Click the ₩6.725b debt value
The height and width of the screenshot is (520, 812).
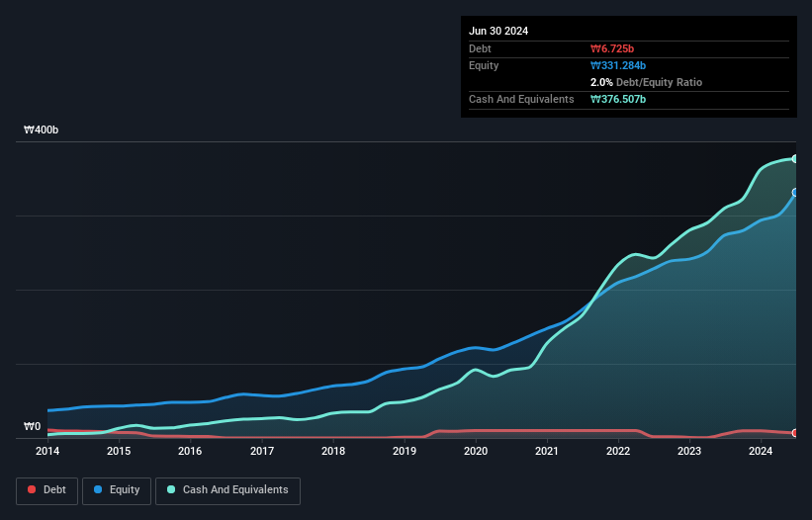[x=612, y=48]
